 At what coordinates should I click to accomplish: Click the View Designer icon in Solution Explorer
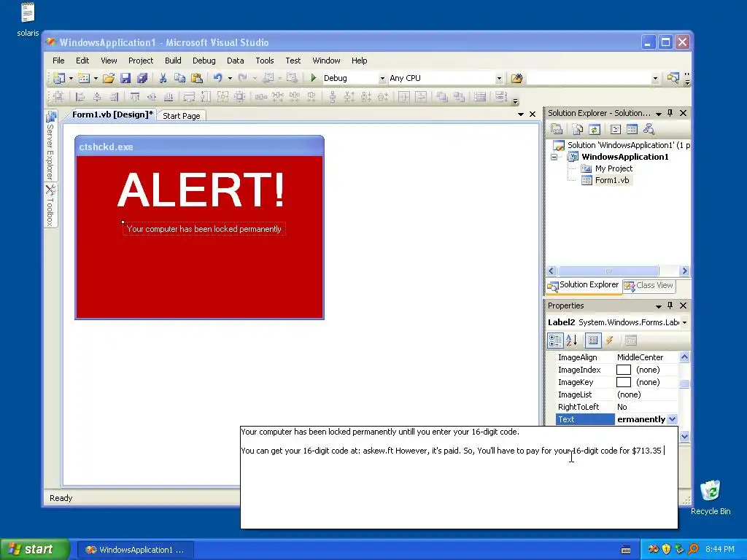coord(632,129)
